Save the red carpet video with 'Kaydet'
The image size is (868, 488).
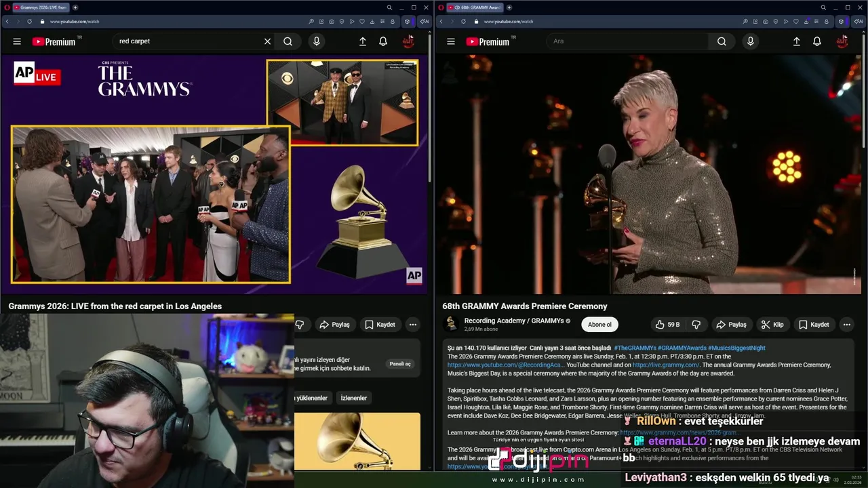pos(380,325)
